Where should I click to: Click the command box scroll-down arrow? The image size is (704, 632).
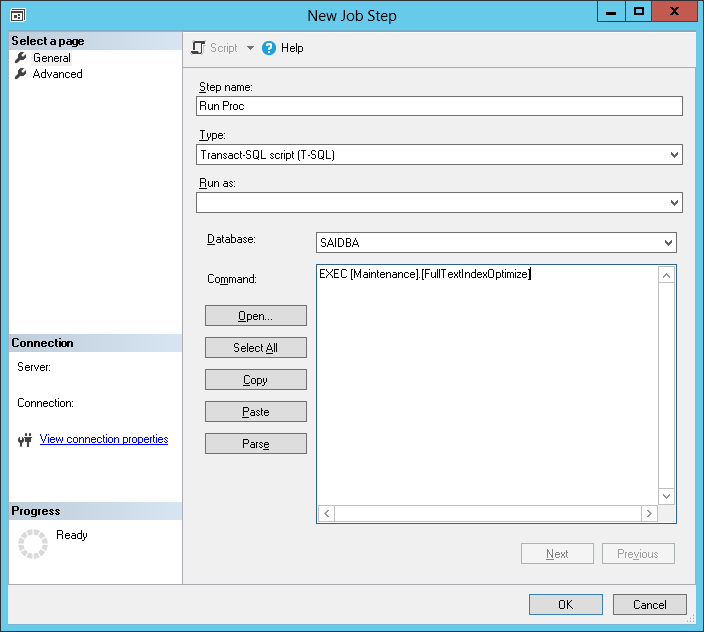pos(667,496)
